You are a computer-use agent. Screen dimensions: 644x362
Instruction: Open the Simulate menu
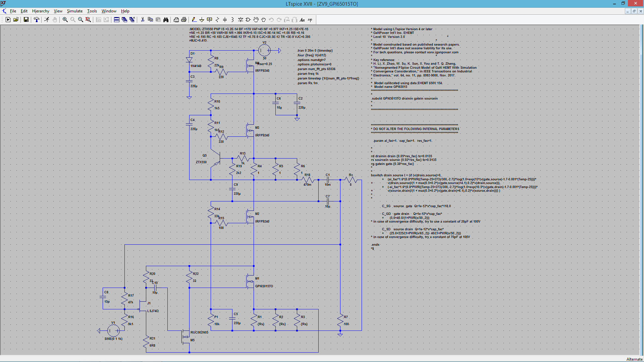click(74, 11)
